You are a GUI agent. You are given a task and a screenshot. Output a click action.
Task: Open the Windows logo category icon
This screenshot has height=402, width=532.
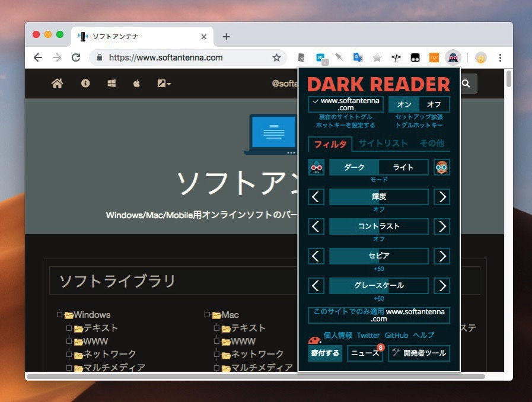click(112, 84)
